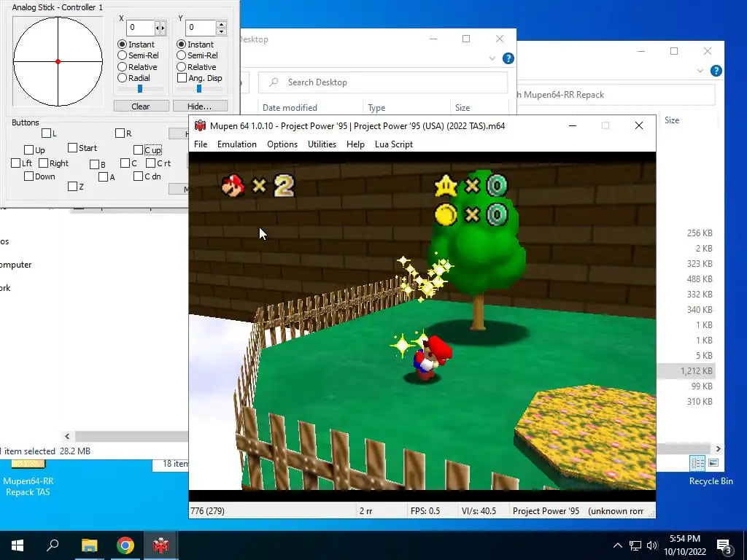Increase Y value with spinner up arrow
Viewport: 747px width, 560px height.
pos(221,24)
